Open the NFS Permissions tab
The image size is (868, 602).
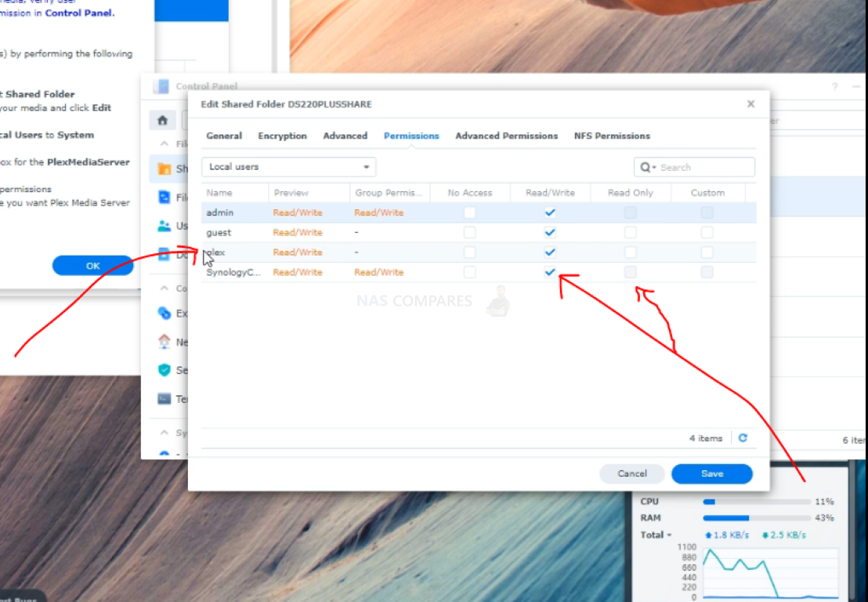tap(612, 136)
